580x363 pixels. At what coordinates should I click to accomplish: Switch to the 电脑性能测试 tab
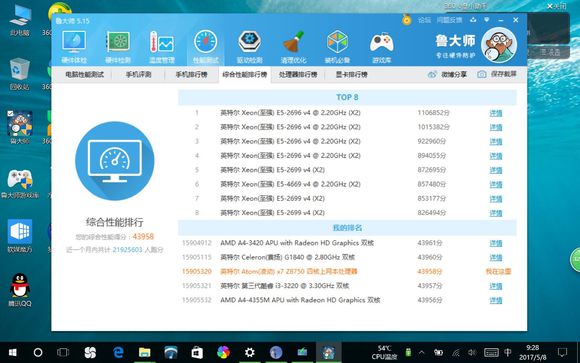[x=84, y=74]
